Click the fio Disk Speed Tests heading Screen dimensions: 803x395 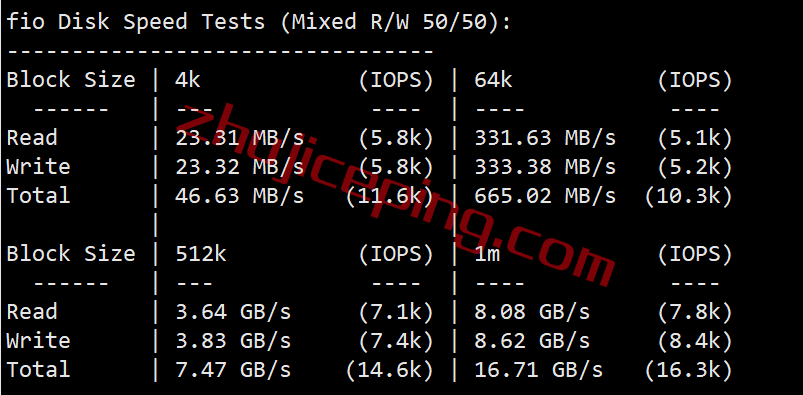pos(259,22)
